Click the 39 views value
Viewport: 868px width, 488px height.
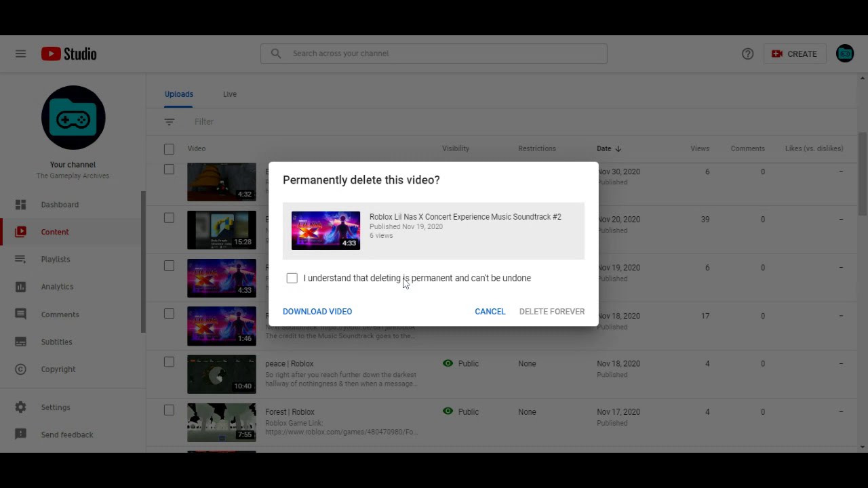pos(705,220)
